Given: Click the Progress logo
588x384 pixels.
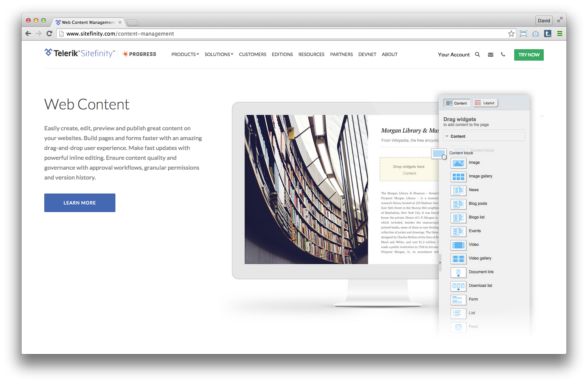Looking at the screenshot, I should point(139,54).
